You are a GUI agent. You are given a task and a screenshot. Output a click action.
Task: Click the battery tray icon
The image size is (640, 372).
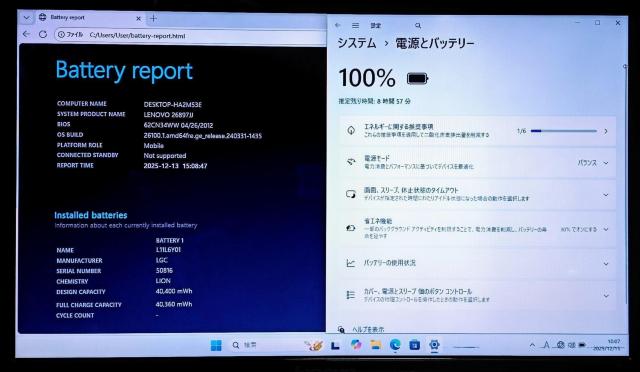click(x=582, y=345)
